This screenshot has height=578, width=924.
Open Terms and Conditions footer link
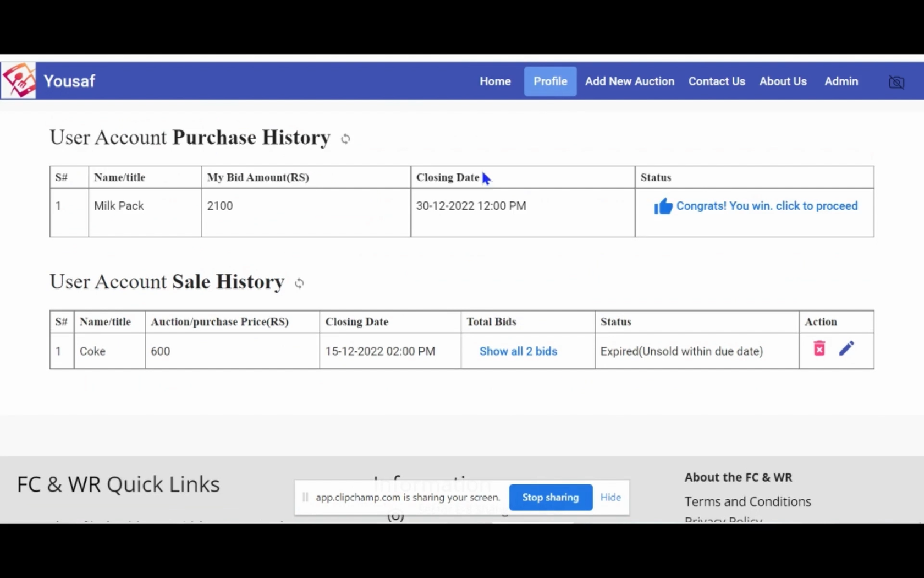[747, 501]
